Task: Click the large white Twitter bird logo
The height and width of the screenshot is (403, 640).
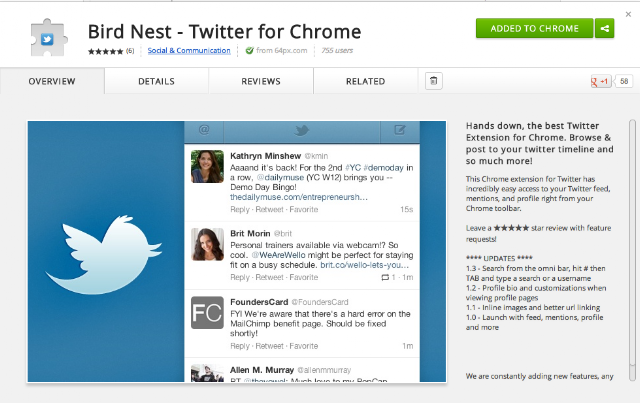Action: [104, 255]
